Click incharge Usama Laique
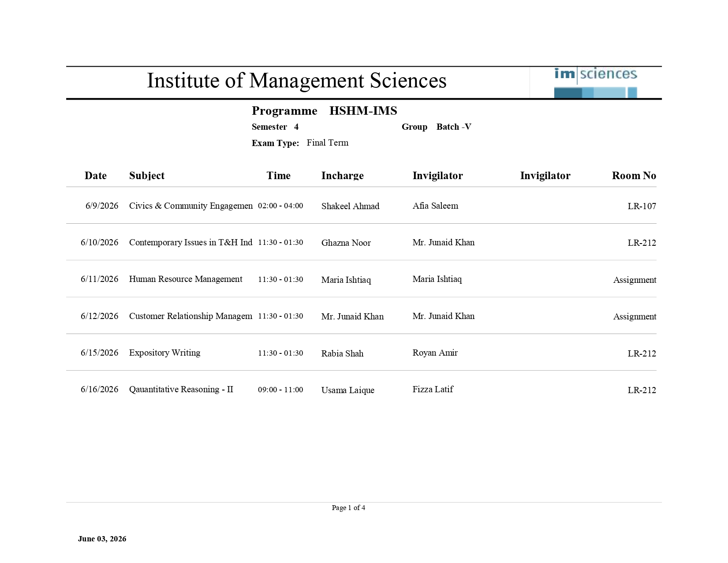Screen dimensions: 728x563 [347, 390]
